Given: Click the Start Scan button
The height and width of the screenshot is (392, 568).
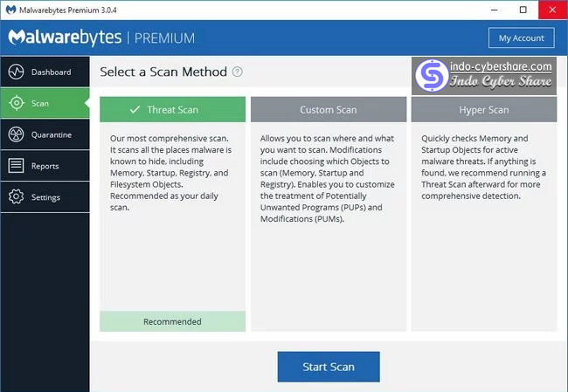Looking at the screenshot, I should coord(329,367).
